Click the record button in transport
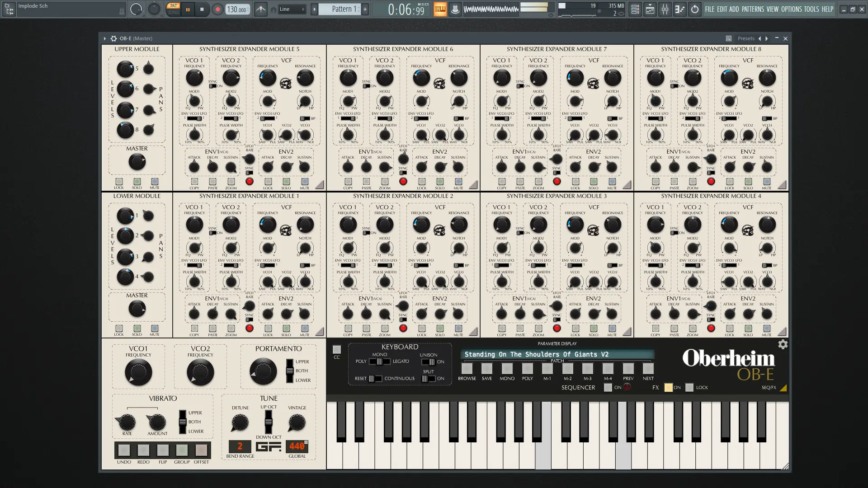This screenshot has width=868, height=488. (217, 9)
